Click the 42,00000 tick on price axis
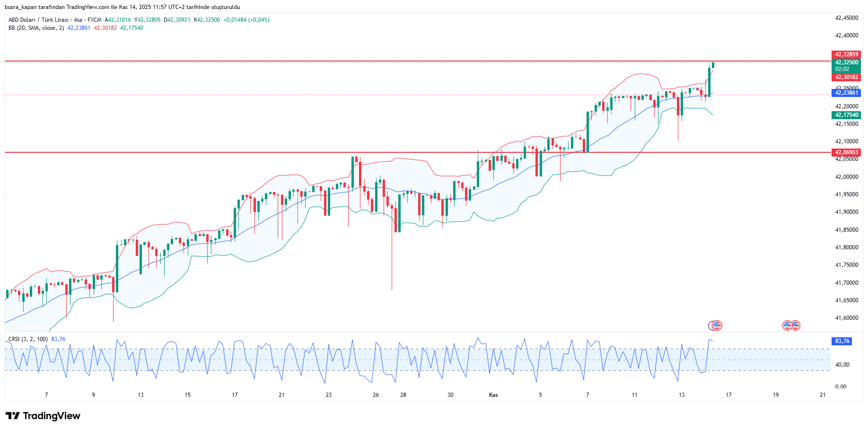The width and height of the screenshot is (868, 430). tap(846, 177)
